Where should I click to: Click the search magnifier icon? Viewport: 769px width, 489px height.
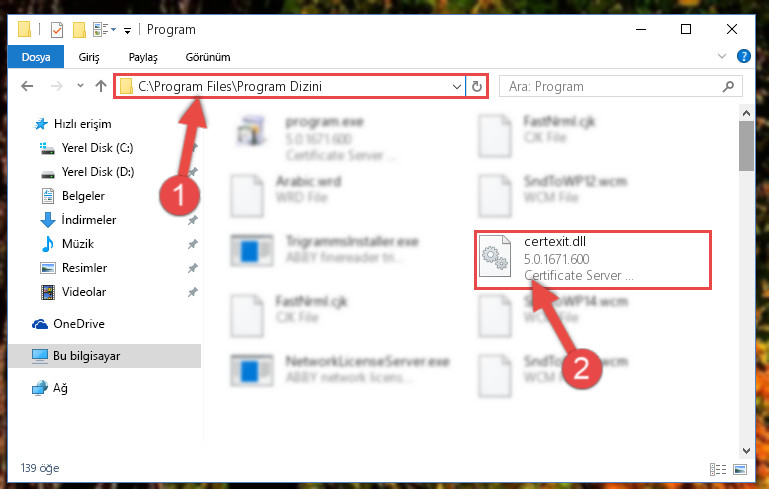tap(728, 87)
